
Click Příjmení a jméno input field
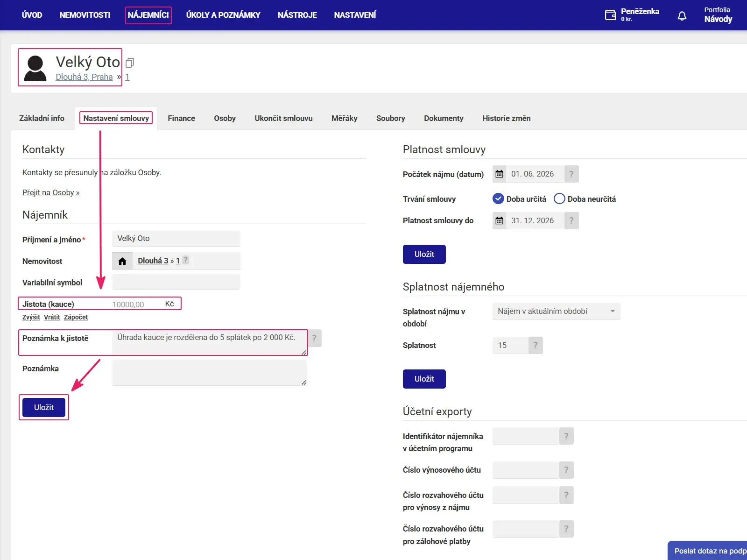[176, 239]
